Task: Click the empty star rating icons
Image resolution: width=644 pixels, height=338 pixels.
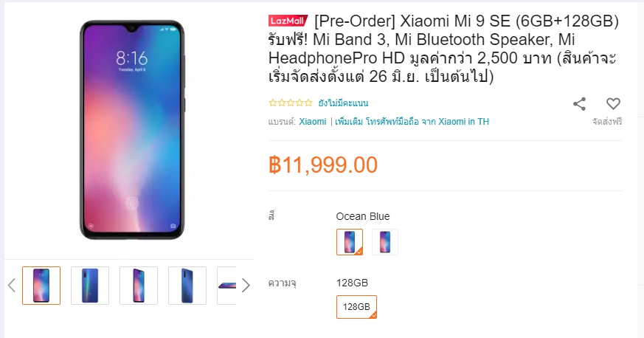Action: (291, 103)
